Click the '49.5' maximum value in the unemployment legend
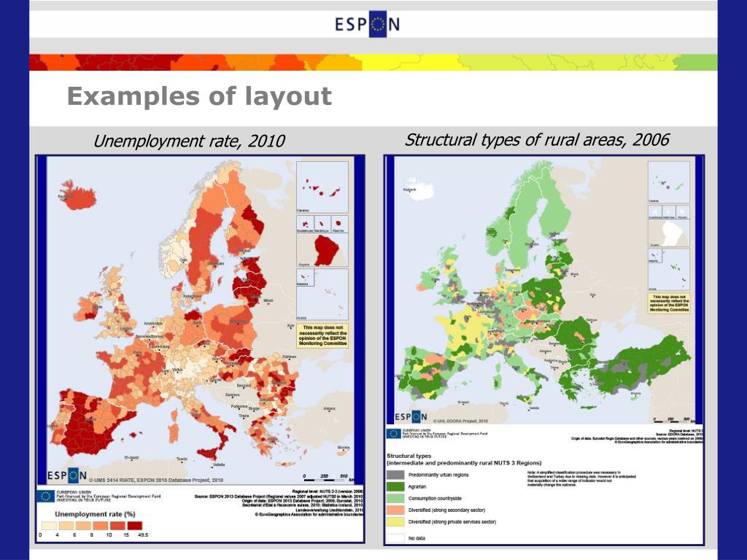This screenshot has height=560, width=747. point(143,535)
